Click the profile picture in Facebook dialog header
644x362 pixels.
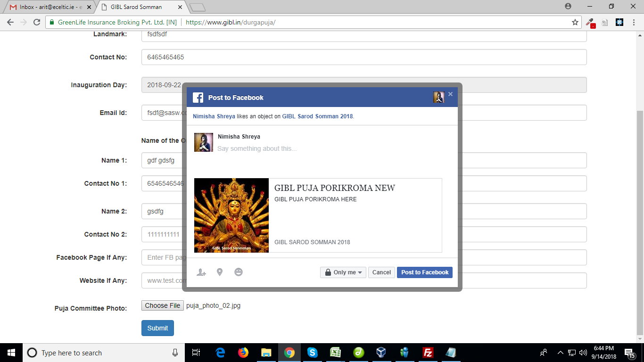pos(439,97)
